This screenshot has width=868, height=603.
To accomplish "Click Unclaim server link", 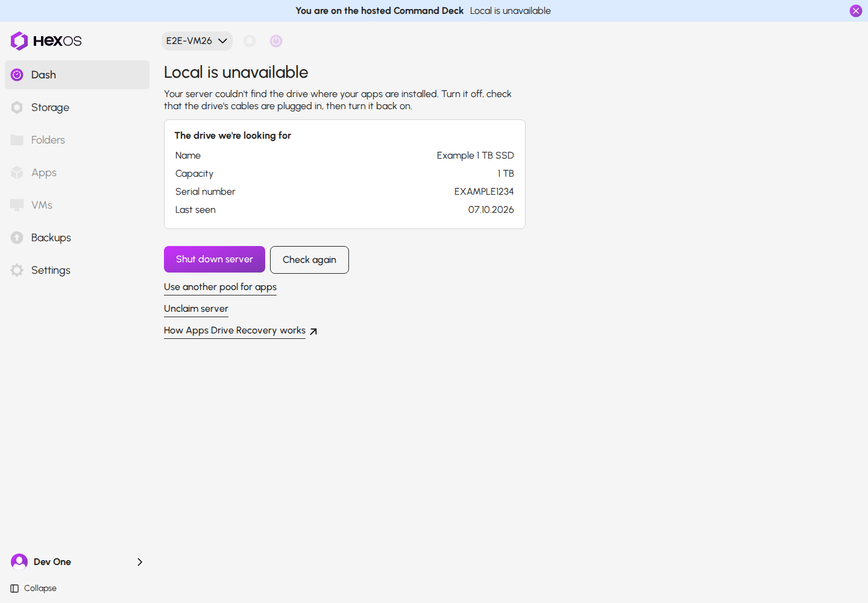I will point(196,309).
